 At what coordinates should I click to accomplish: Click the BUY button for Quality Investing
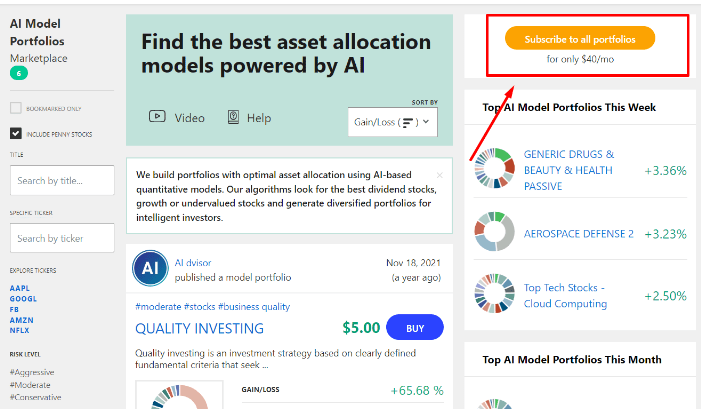[415, 328]
